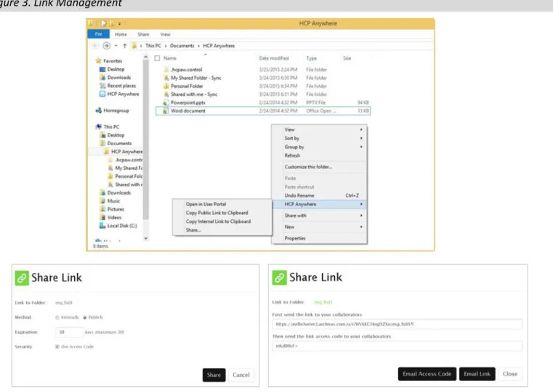This screenshot has height=392, width=553.
Task: Click the Back navigation arrow
Action: (x=95, y=46)
